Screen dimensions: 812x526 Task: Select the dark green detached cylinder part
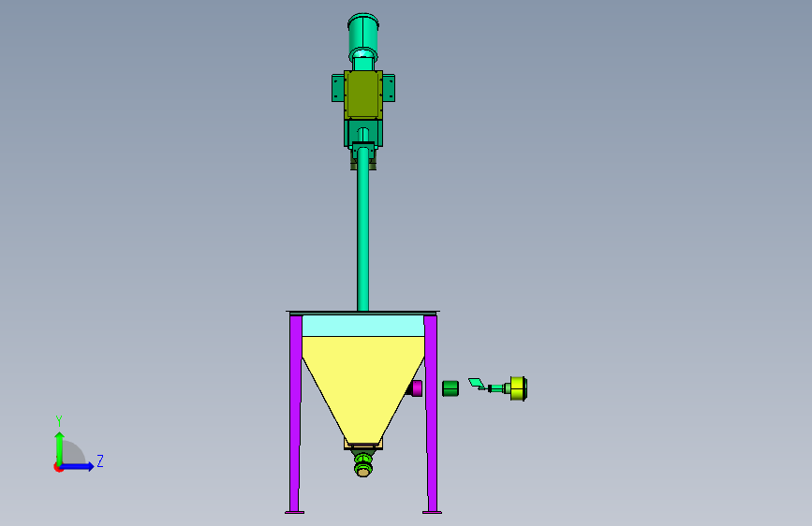(x=450, y=388)
